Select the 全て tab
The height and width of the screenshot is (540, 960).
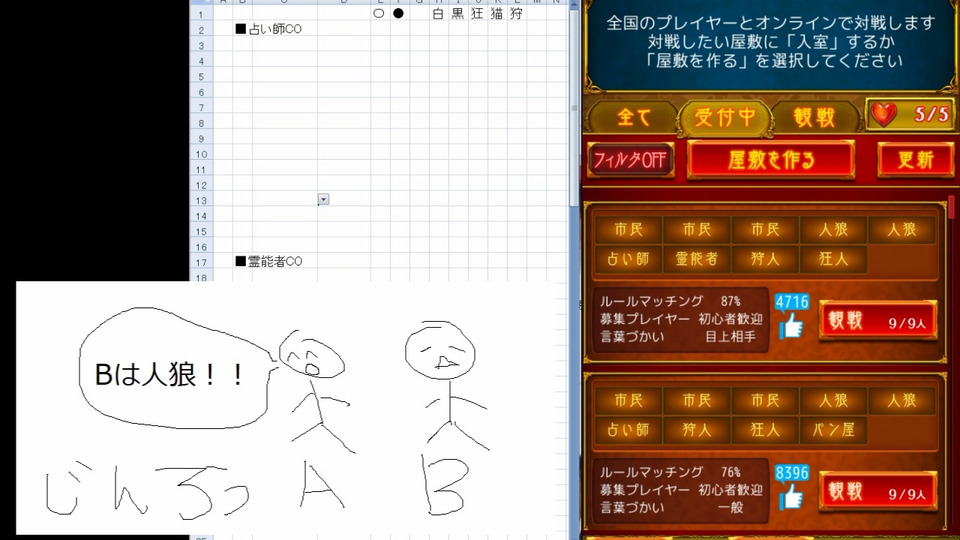632,117
